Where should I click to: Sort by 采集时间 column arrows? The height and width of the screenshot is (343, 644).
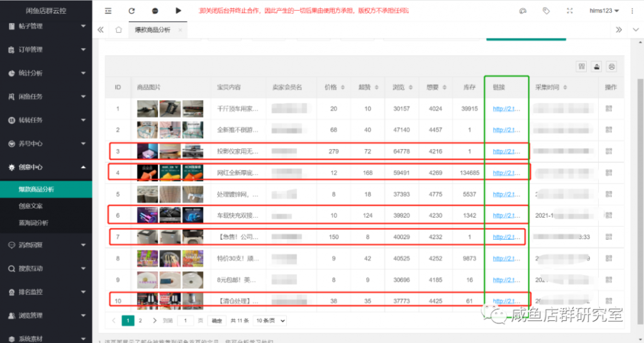[565, 87]
